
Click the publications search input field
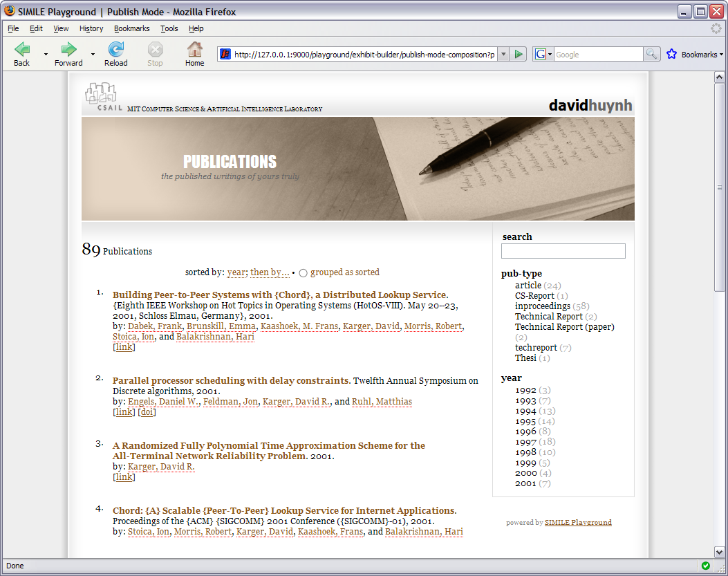point(563,251)
